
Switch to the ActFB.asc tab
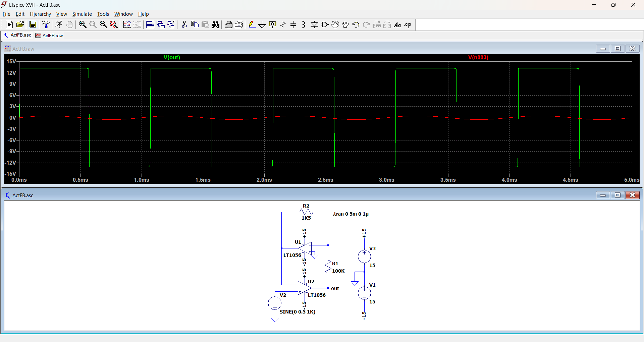click(18, 35)
